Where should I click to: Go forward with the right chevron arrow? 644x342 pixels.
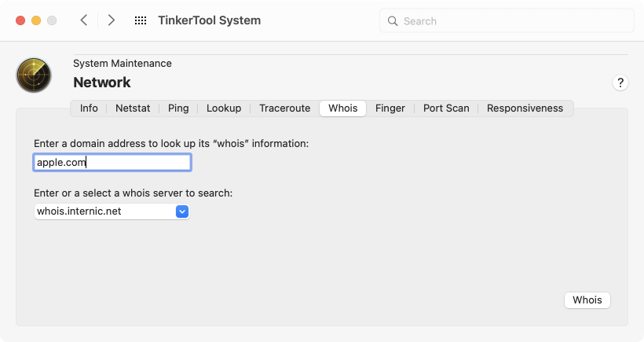(111, 20)
